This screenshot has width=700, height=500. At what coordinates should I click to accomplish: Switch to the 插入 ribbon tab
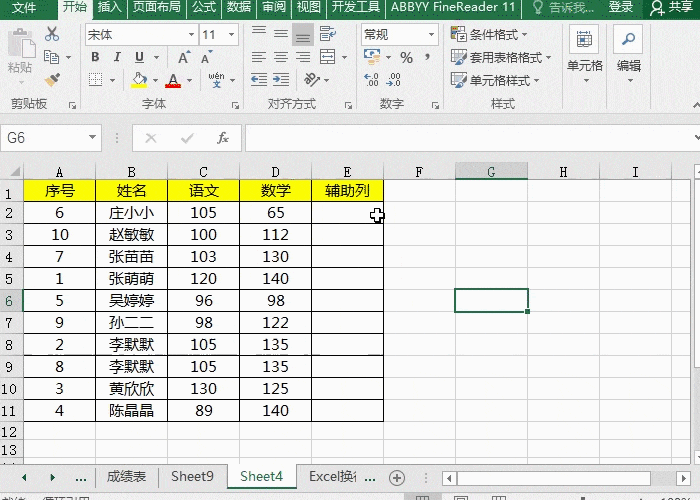tap(110, 7)
